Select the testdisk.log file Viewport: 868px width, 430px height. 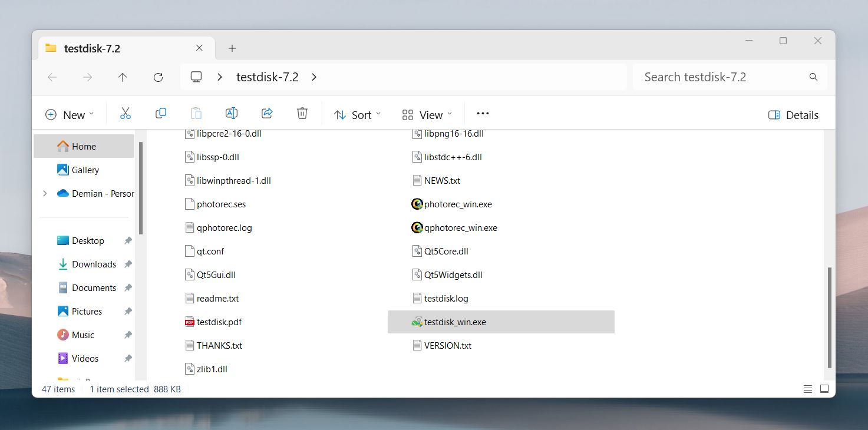440,299
